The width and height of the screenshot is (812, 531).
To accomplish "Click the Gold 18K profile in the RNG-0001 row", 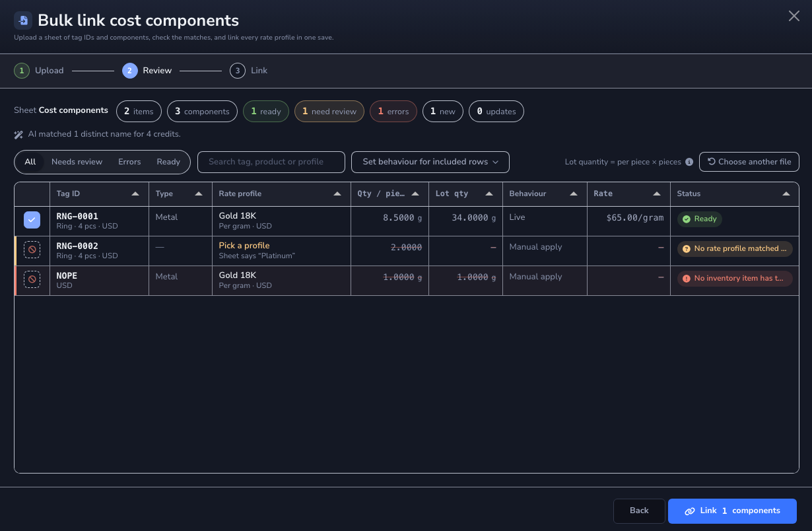I will [238, 216].
